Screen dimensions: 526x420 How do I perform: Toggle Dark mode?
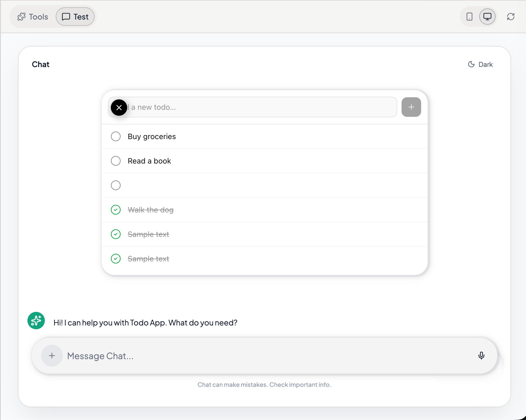point(480,64)
